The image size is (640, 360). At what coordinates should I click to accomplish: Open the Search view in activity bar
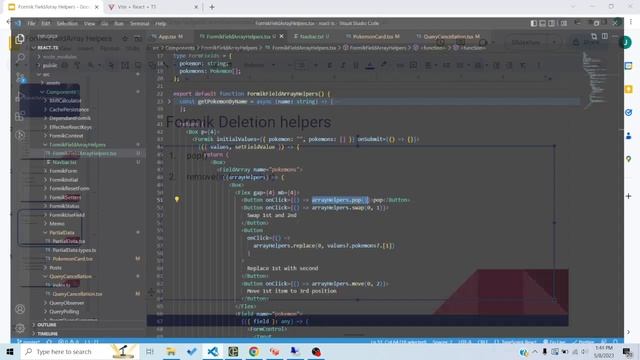[20, 58]
